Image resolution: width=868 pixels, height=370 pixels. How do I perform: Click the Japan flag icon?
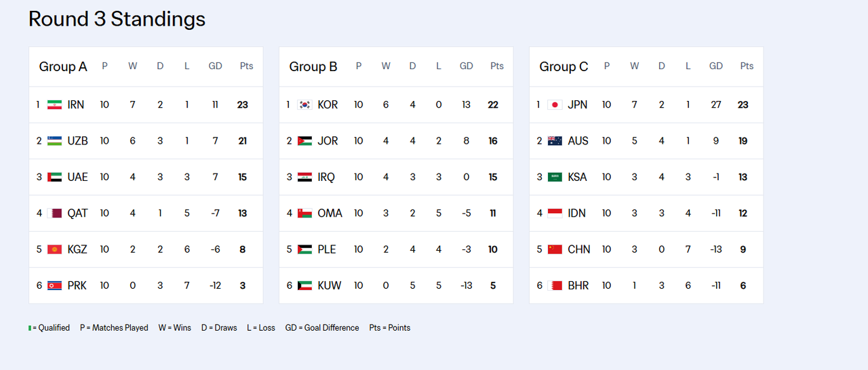555,105
